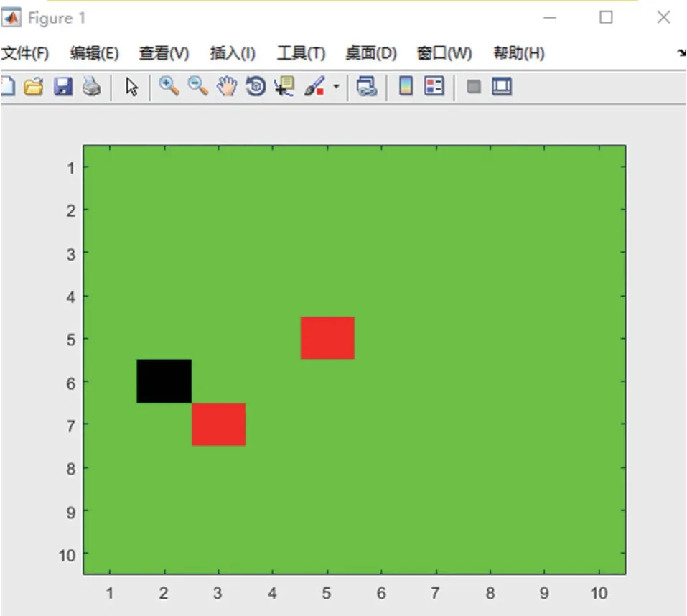Hide plot tools using gray square icon
Screen dimensions: 687x616
[x=474, y=86]
